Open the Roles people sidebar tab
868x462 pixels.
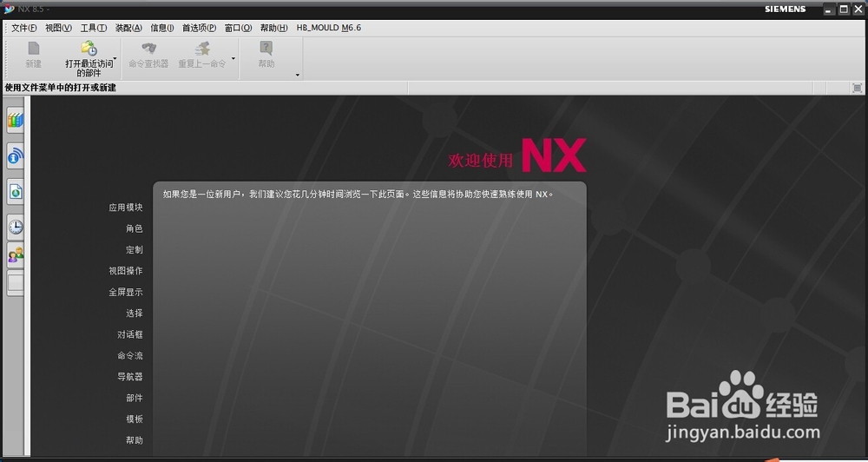click(16, 255)
